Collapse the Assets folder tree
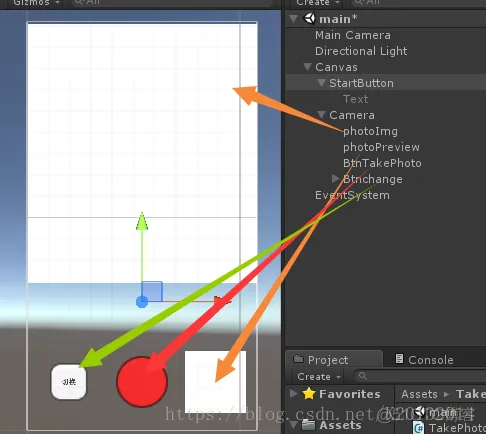Viewport: 486px width, 434px height. 294,425
